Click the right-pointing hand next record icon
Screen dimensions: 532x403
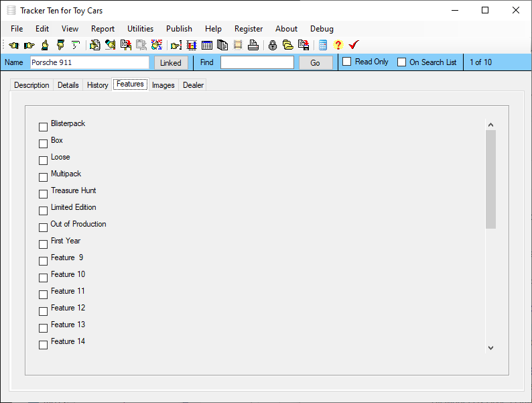click(29, 45)
